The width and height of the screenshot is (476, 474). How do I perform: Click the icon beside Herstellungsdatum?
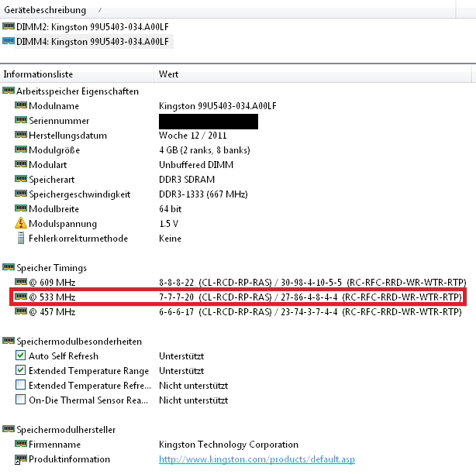point(21,135)
